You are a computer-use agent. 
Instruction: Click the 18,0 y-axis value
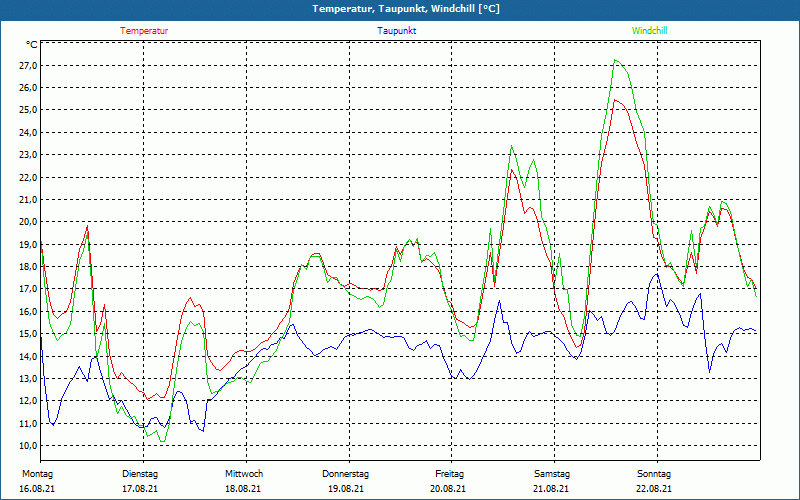pyautogui.click(x=28, y=266)
